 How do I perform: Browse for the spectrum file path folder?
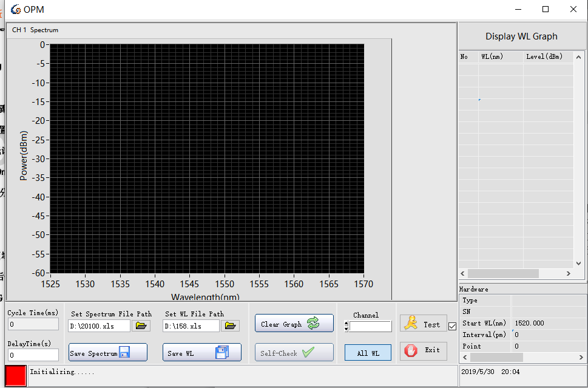click(141, 326)
